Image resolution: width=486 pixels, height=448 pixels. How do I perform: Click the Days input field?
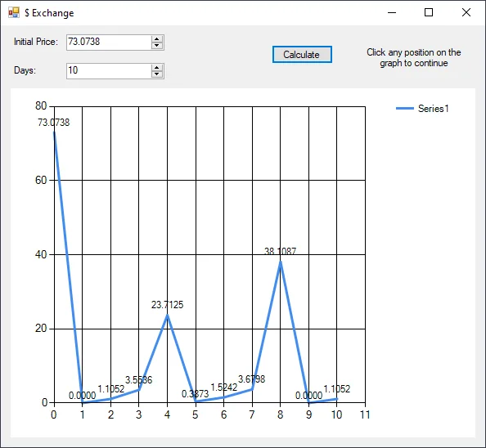pyautogui.click(x=109, y=71)
